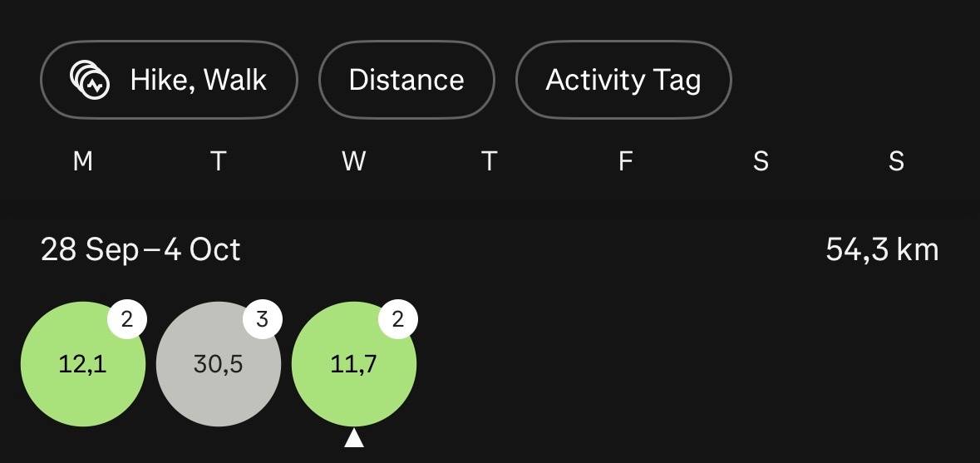Click the badge showing 2 on Wednesday
The image size is (980, 463).
[398, 319]
